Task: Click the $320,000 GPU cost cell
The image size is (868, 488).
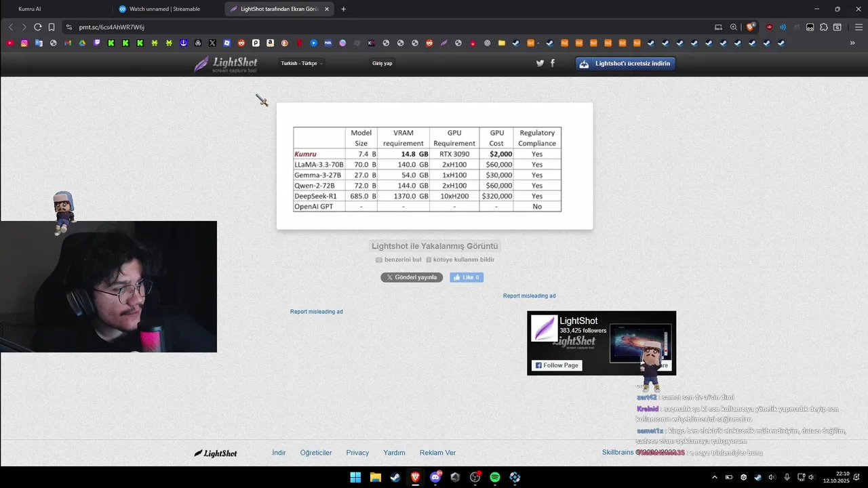Action: tap(497, 196)
